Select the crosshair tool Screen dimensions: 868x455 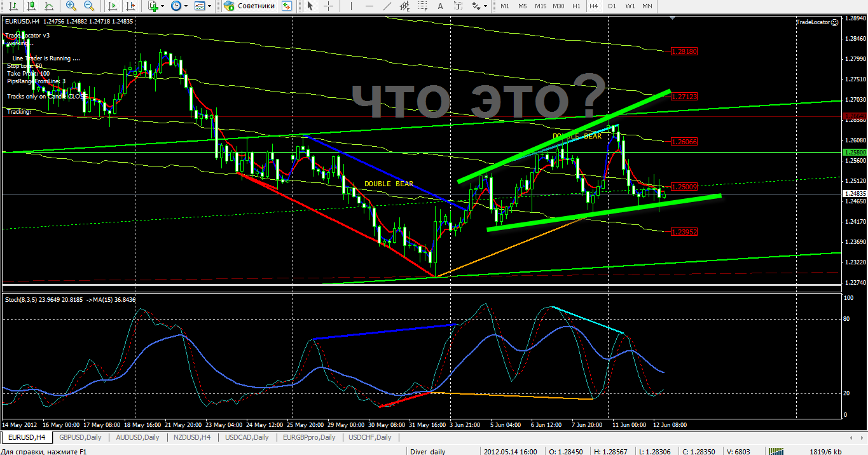(328, 6)
